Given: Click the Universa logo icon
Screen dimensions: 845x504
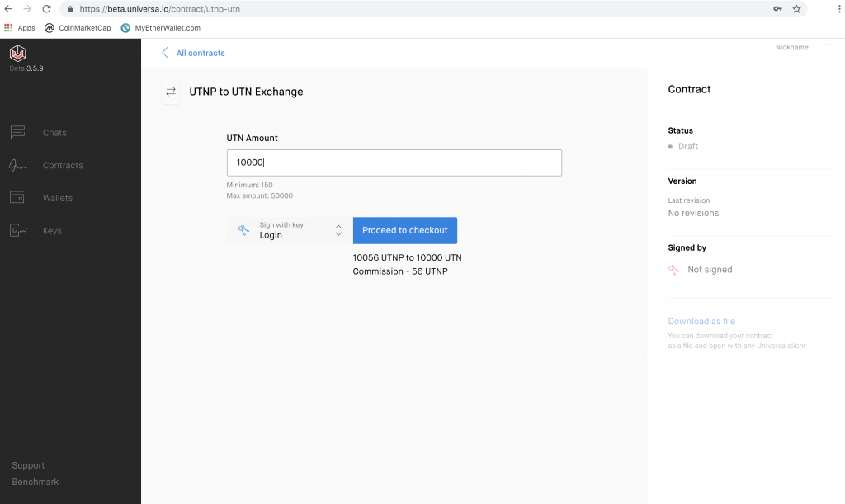Looking at the screenshot, I should coord(18,53).
